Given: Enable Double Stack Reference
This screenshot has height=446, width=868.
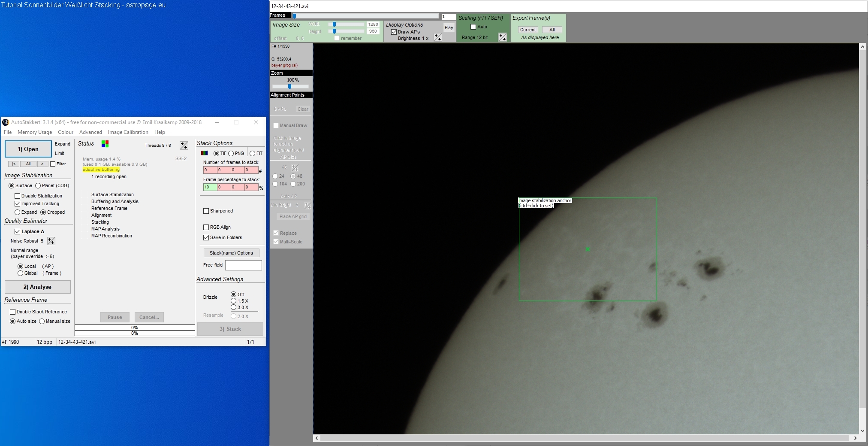Looking at the screenshot, I should click(x=13, y=312).
